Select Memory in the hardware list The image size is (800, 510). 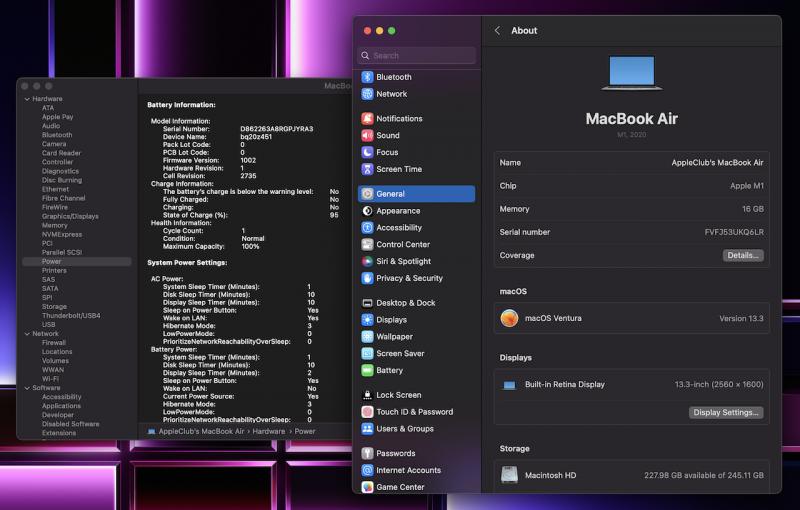(55, 225)
